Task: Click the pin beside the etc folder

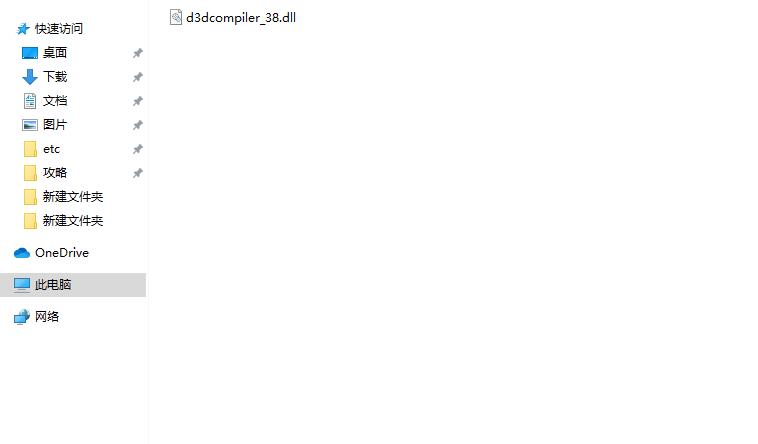Action: (x=138, y=149)
